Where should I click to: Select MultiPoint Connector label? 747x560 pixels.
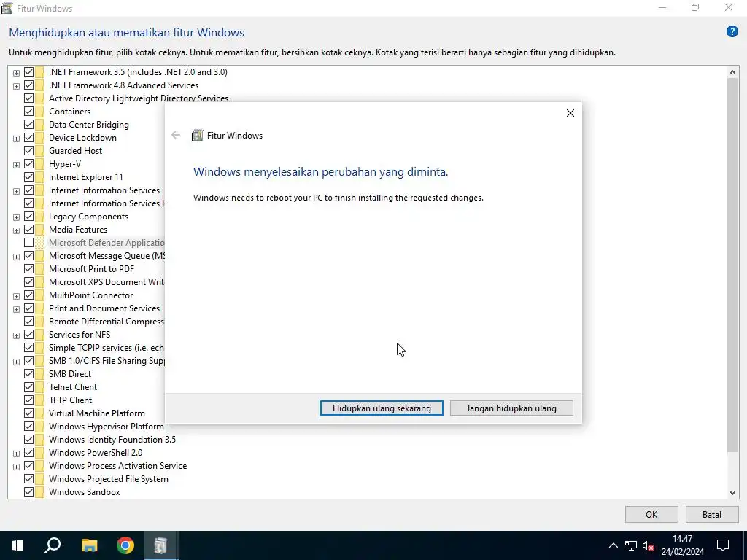point(90,295)
